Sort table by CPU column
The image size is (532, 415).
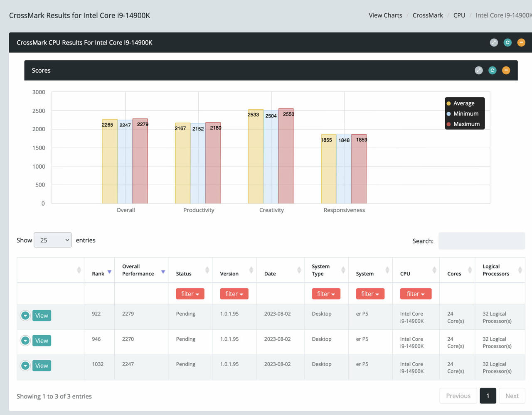[416, 270]
